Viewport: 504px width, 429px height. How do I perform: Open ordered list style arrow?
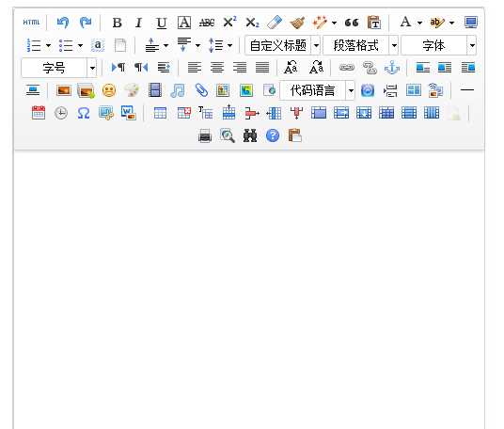48,45
